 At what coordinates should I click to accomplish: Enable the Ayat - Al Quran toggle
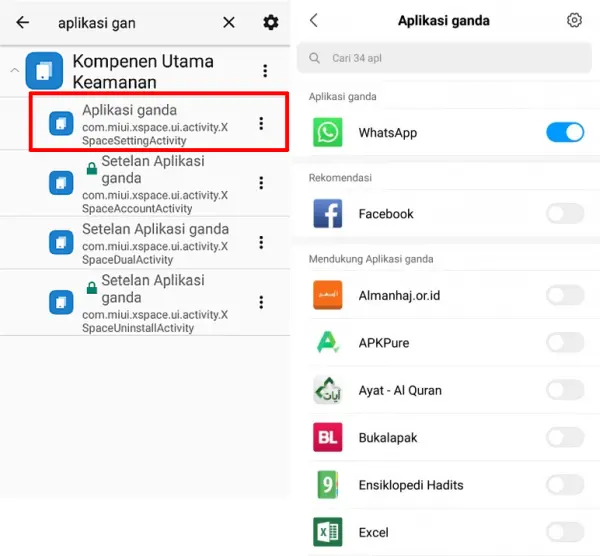click(x=565, y=390)
